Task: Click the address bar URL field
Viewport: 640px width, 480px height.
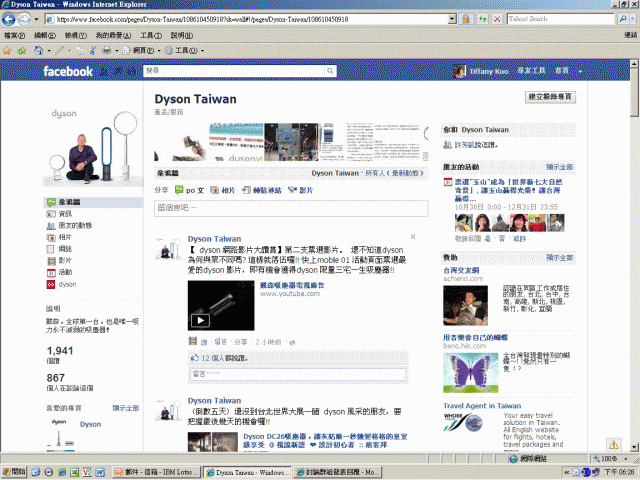Action: (247, 19)
